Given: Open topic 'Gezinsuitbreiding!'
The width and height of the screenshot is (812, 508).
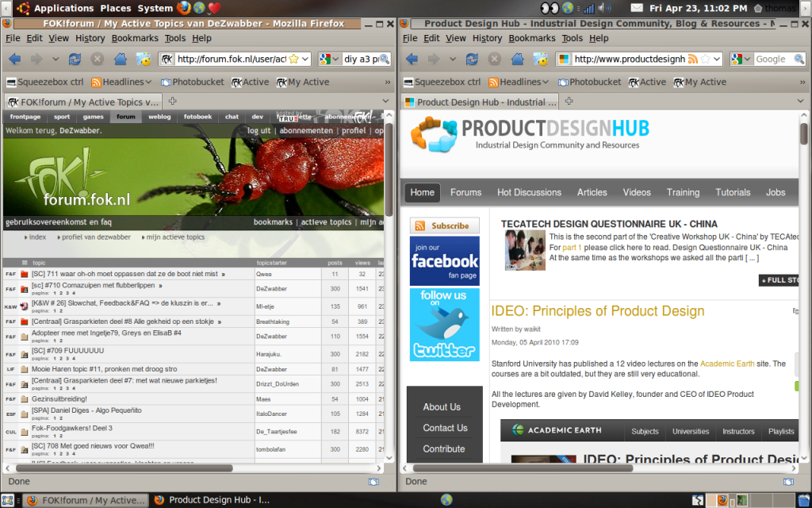Looking at the screenshot, I should 59,398.
